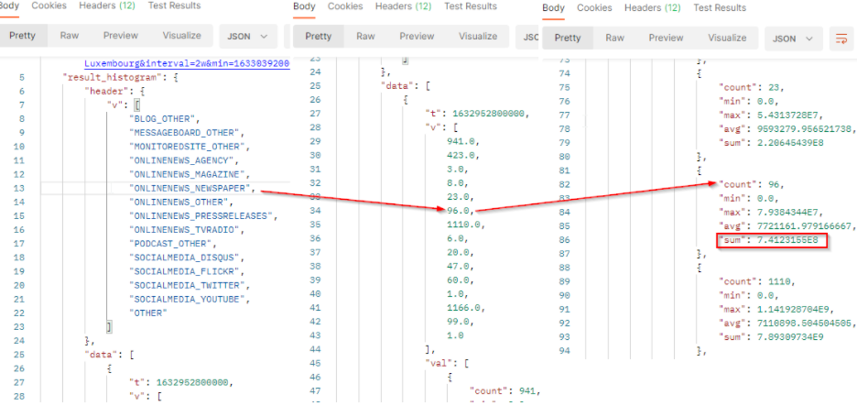Click value 941.0 in the middle panel
868x406 pixels.
click(460, 141)
